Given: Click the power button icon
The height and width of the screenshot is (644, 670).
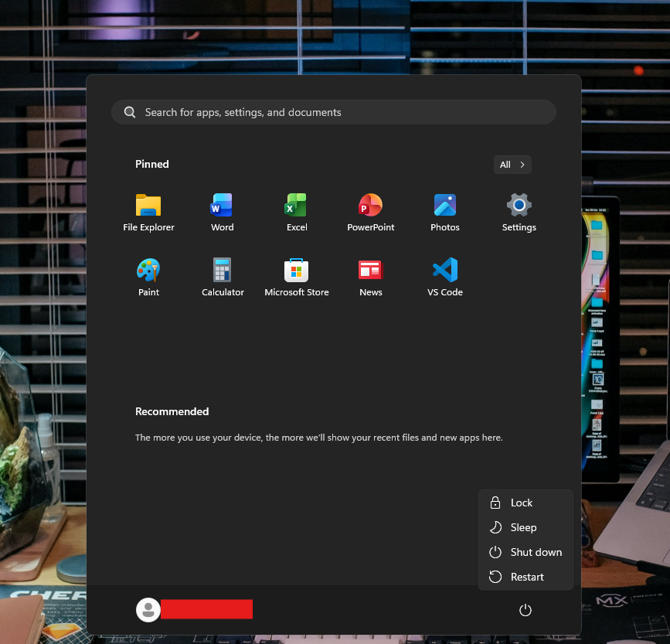Looking at the screenshot, I should 525,610.
